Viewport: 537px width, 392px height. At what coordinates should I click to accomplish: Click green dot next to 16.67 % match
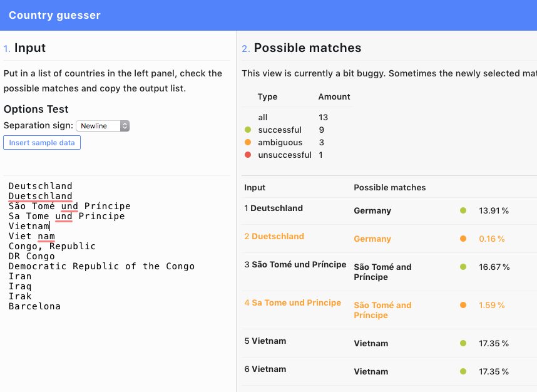point(463,267)
